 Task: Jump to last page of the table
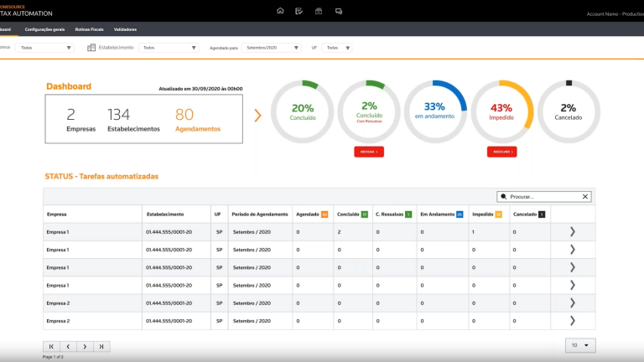101,346
